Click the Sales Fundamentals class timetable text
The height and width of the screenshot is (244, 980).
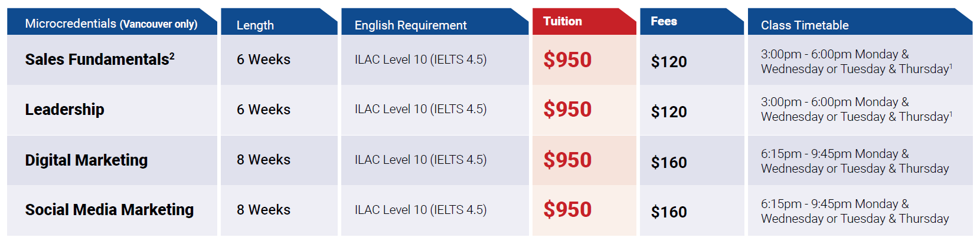[856, 62]
